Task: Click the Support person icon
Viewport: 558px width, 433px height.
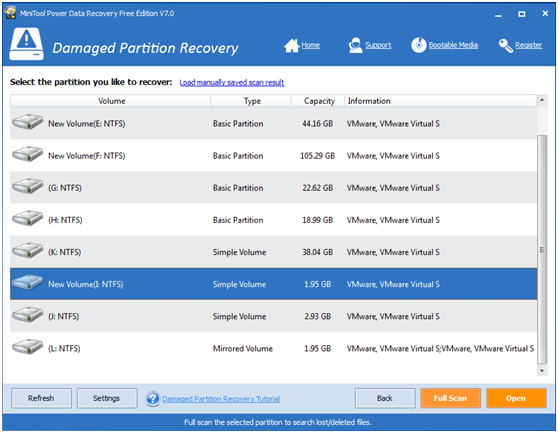Action: pyautogui.click(x=355, y=45)
